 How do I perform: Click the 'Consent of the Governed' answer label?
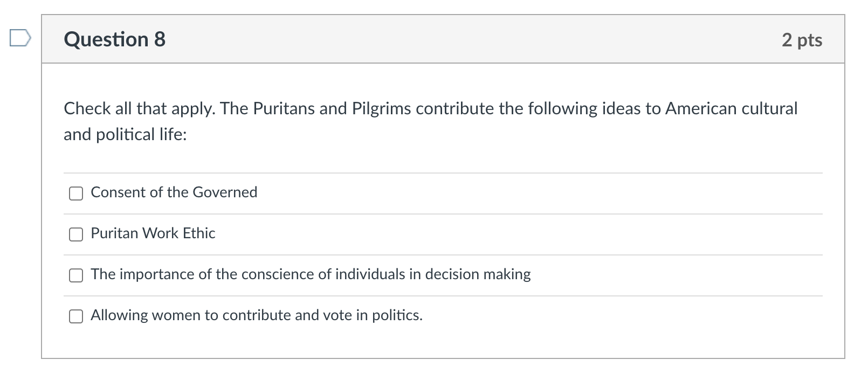174,192
